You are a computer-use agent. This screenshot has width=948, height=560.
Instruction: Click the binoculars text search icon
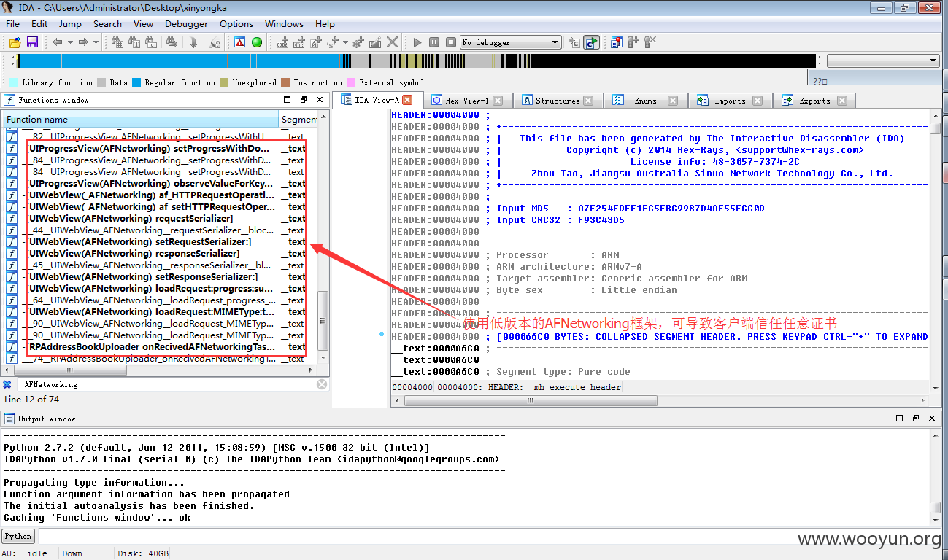[134, 42]
